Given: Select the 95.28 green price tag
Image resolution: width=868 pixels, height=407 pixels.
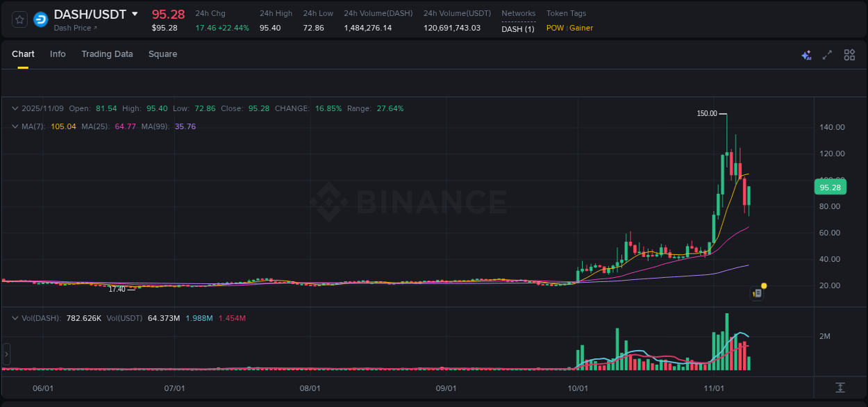Looking at the screenshot, I should point(831,187).
